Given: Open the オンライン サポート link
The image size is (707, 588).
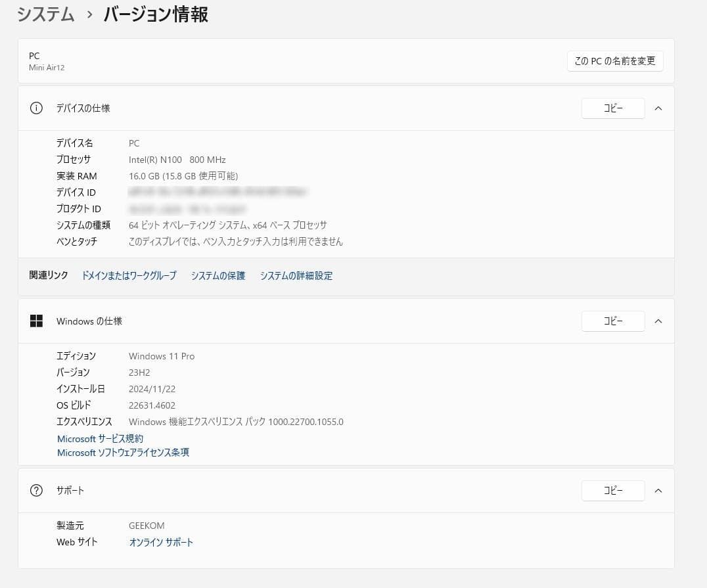Looking at the screenshot, I should point(161,542).
